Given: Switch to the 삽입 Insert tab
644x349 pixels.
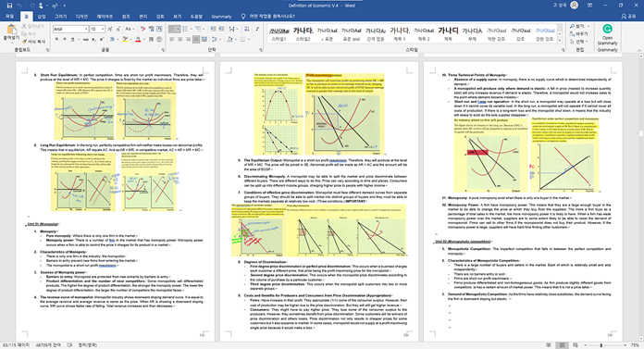Looking at the screenshot, I should 42,17.
